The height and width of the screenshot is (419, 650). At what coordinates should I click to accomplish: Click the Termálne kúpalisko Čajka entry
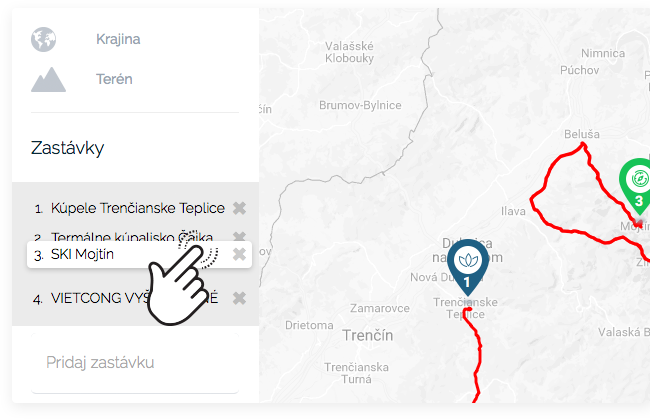click(x=132, y=237)
